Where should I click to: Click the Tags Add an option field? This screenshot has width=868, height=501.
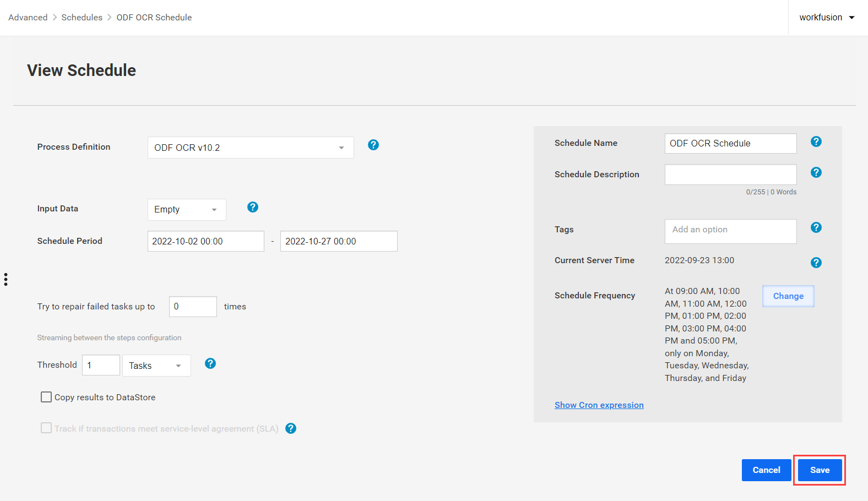[x=731, y=231]
